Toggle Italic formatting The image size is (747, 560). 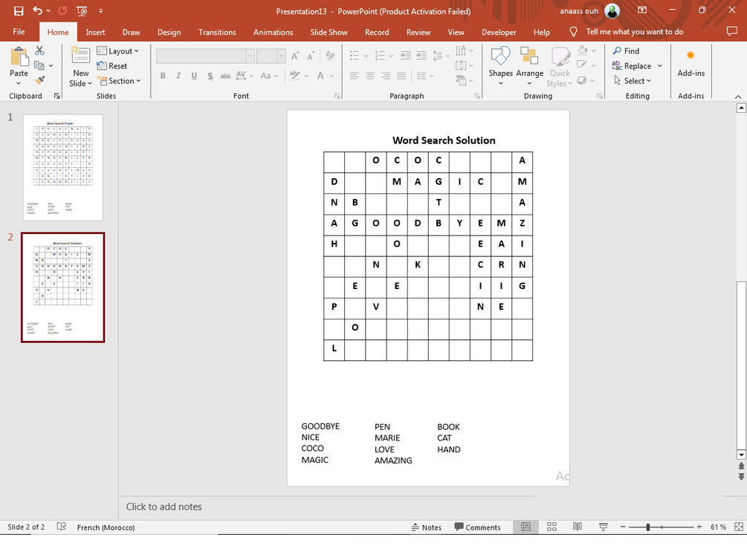click(178, 76)
